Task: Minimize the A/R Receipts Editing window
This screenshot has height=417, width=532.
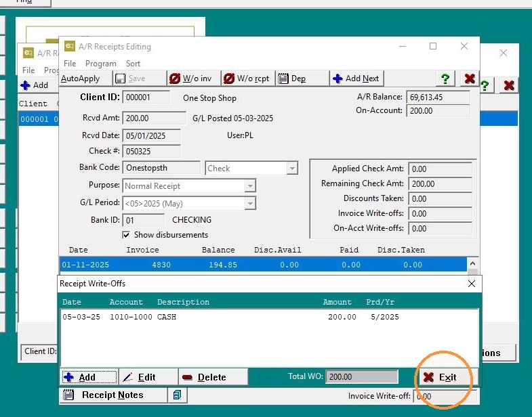Action: coord(403,46)
